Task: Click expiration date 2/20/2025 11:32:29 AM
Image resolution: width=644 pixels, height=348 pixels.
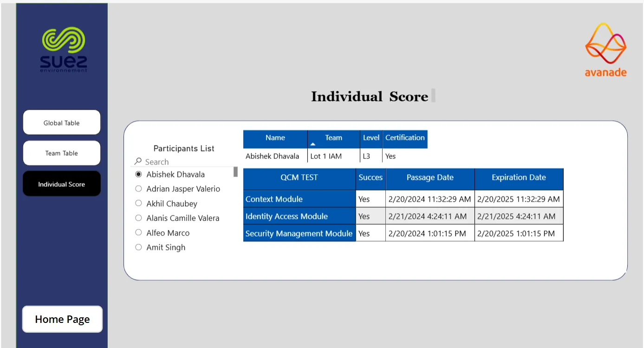Action: click(519, 199)
